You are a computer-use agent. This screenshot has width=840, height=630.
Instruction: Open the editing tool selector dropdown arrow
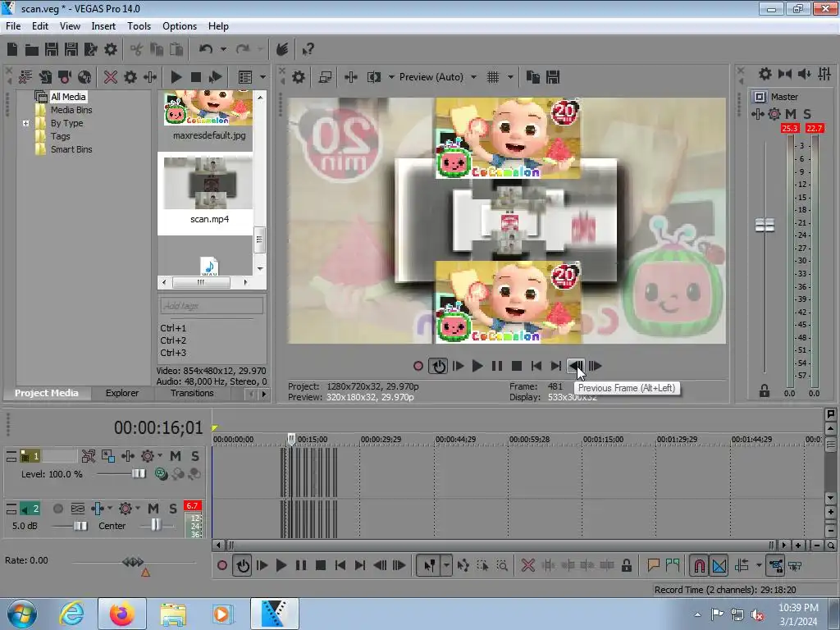[446, 565]
